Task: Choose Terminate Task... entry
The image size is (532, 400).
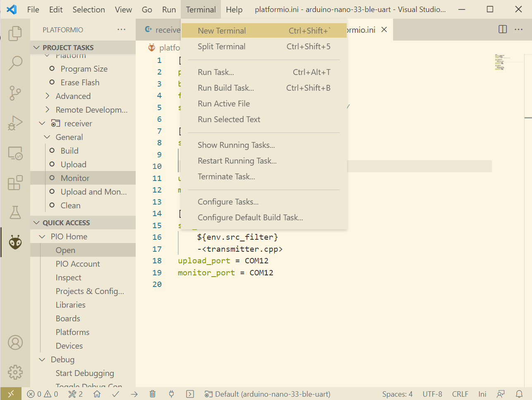Action: (x=264, y=176)
